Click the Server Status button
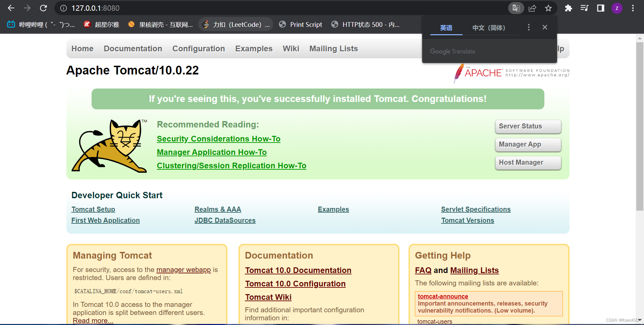 coord(528,126)
